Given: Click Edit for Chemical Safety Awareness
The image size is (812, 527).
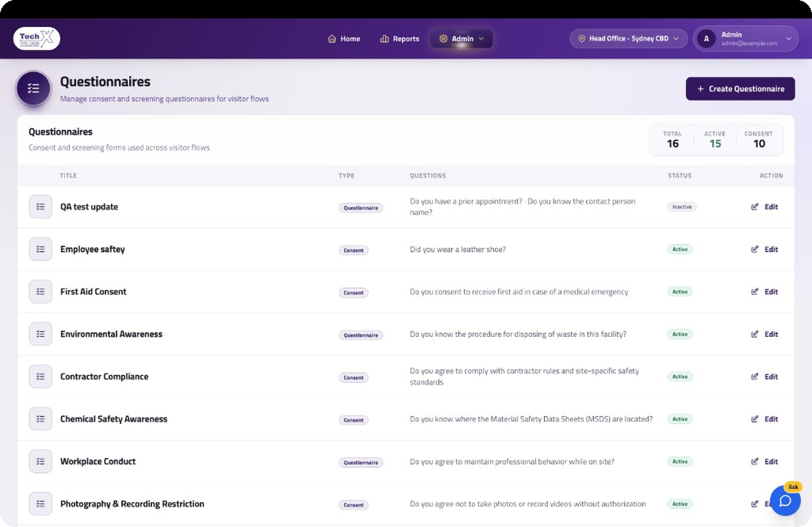Looking at the screenshot, I should click(765, 419).
